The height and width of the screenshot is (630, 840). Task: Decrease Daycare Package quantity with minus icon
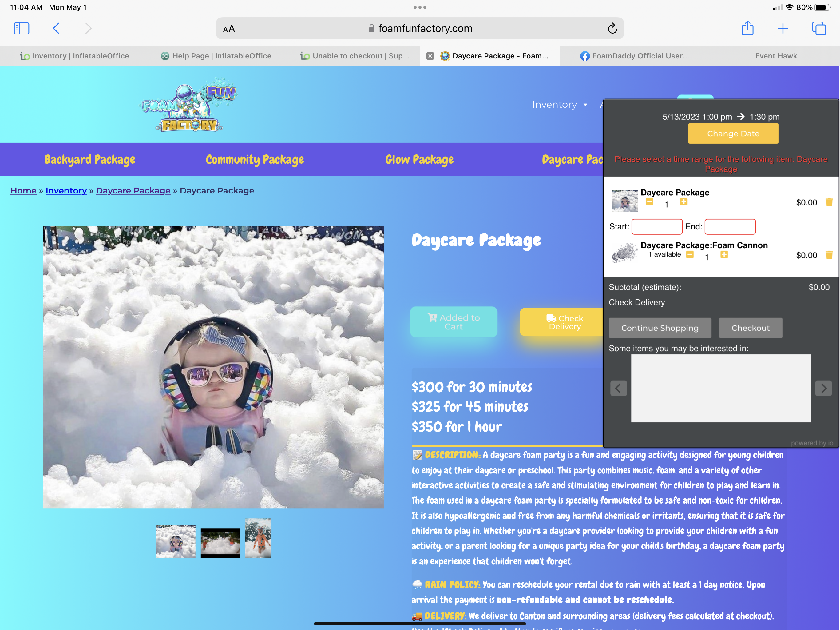(x=649, y=202)
